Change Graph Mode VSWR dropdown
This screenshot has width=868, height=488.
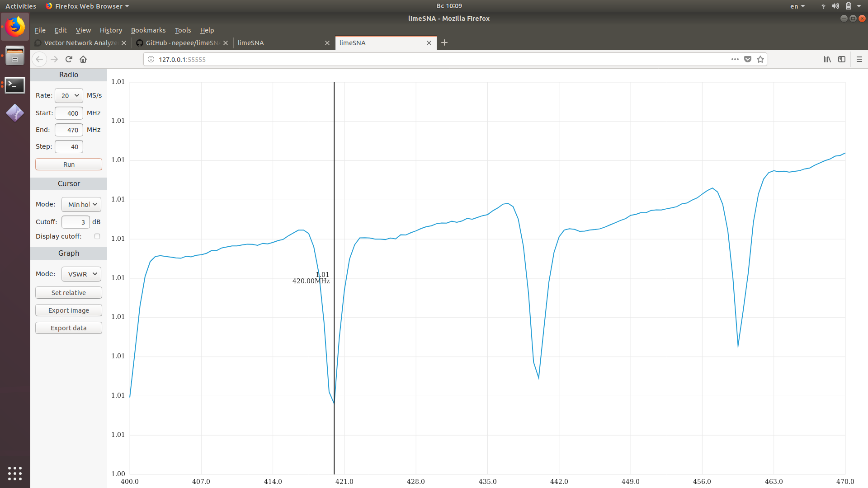[x=81, y=274]
